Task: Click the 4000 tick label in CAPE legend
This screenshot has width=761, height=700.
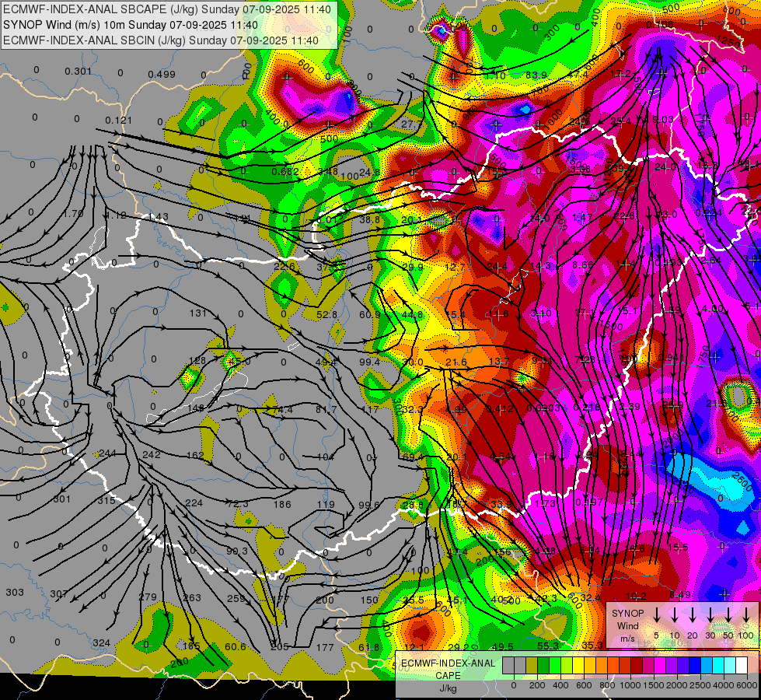Action: (723, 685)
